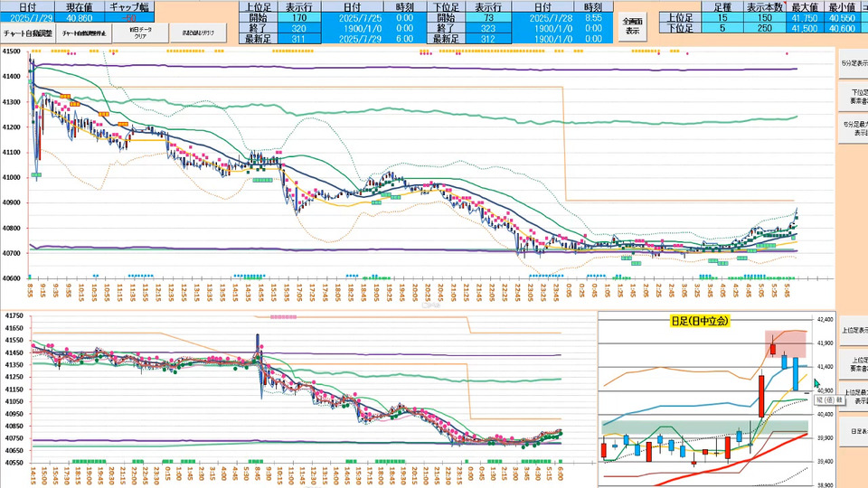The image size is (868, 488).
Task: Edit the 上位足 足種 value 15
Action: 722,18
